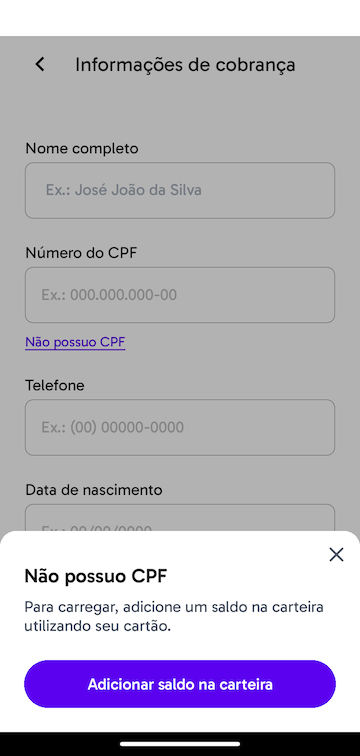Tap the Ex.: (00) 00000-0000 placeholder

[112, 427]
